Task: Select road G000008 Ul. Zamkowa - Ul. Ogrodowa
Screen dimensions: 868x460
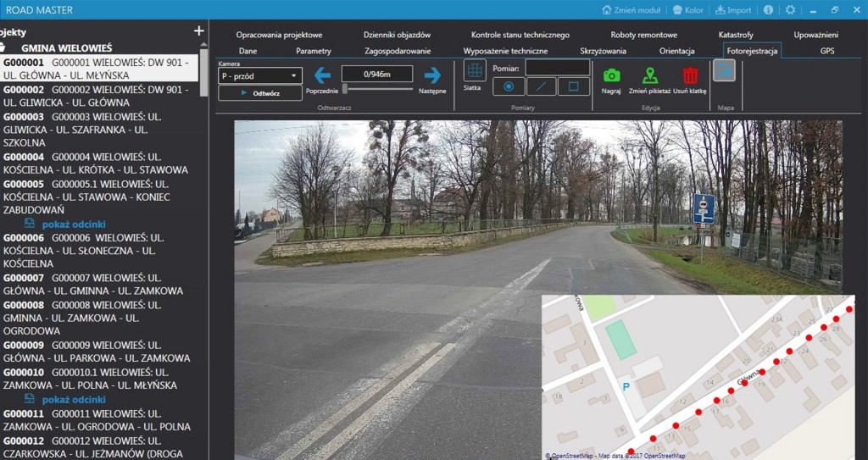Action: 98,318
